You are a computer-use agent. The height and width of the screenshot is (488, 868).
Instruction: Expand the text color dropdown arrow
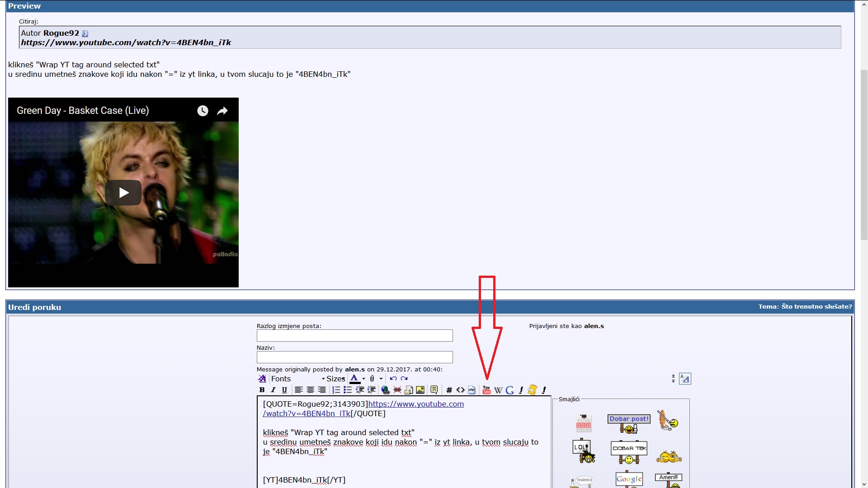click(x=363, y=379)
